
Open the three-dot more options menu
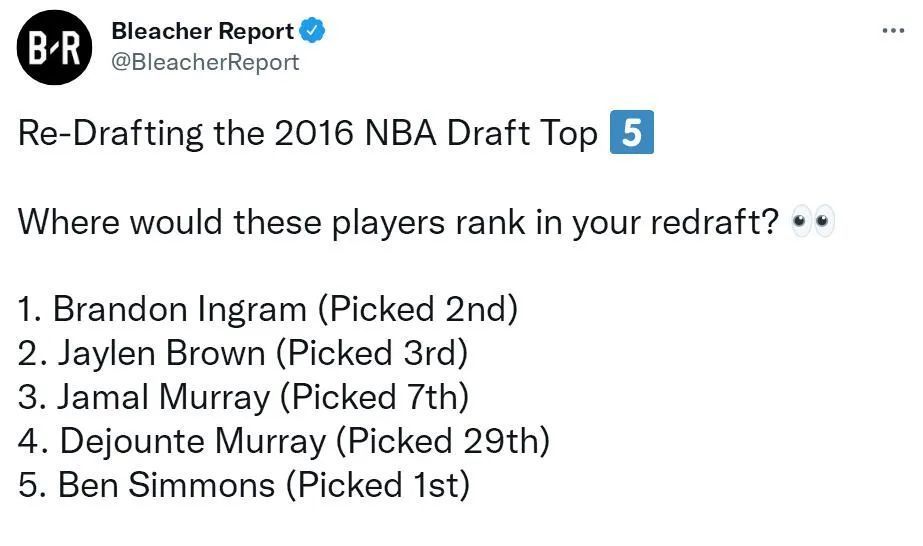point(893,31)
